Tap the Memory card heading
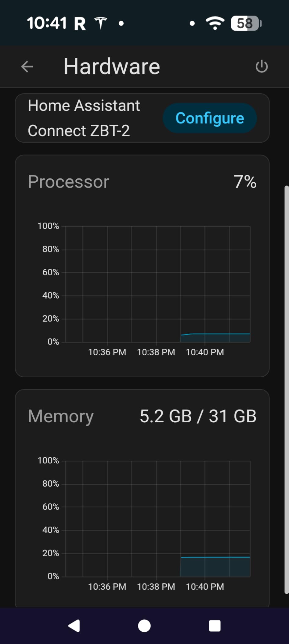 pos(61,416)
